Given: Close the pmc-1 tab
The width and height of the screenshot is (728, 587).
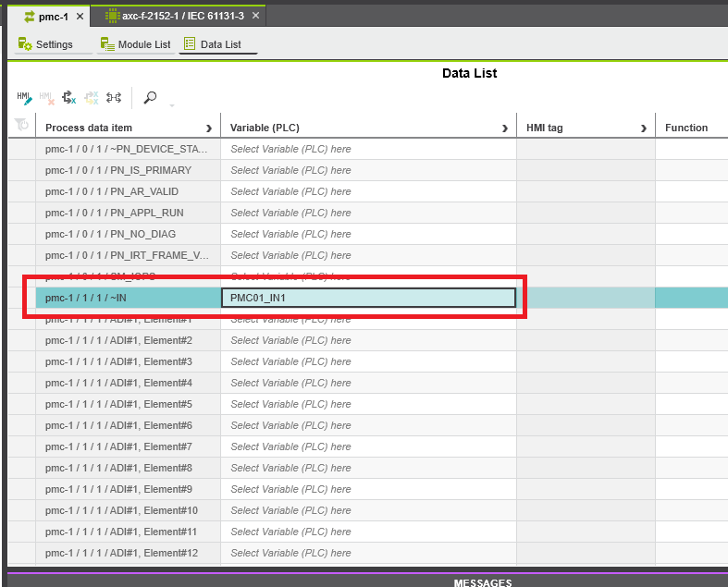Looking at the screenshot, I should click(x=80, y=16).
